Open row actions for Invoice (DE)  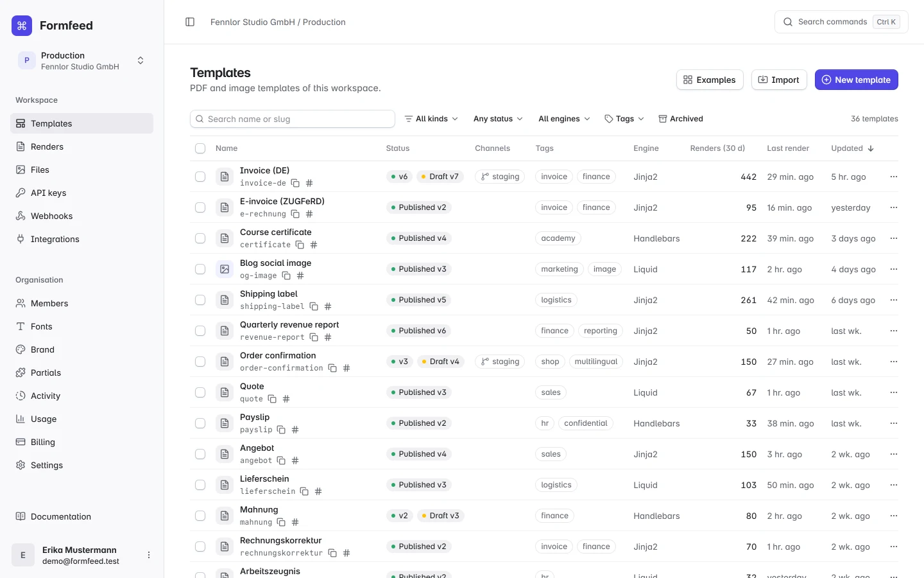pyautogui.click(x=894, y=177)
